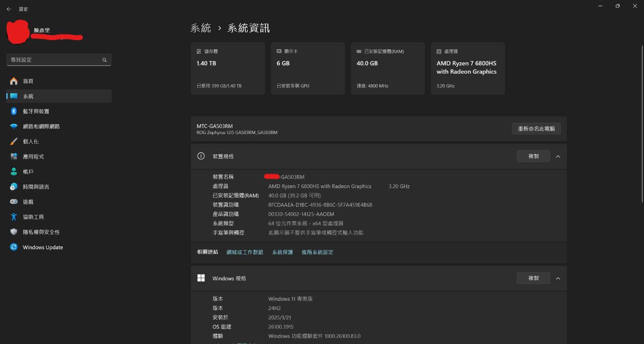Click the info circle icon beside 裝置規格

click(201, 156)
